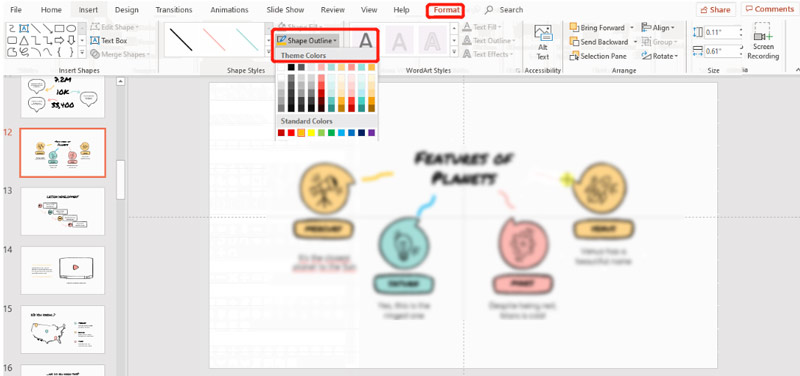Screen dimensions: 800x376
Task: Select the text box shape in the shapes gallery
Action: (24, 28)
